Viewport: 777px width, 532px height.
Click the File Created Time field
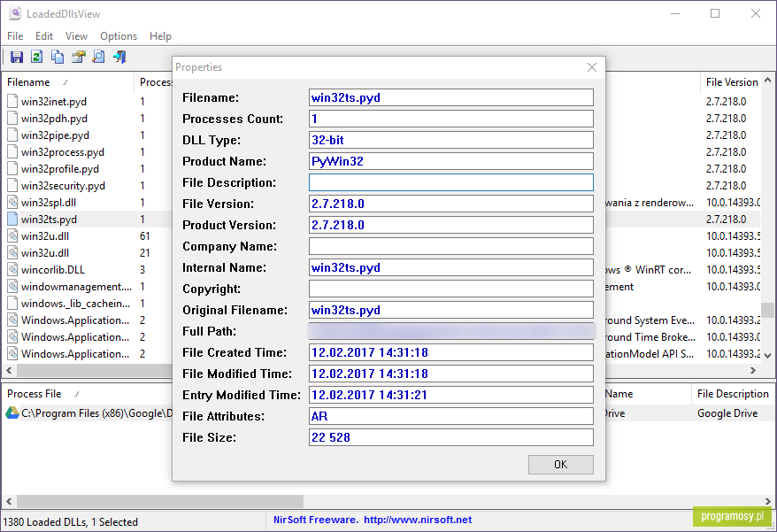(451, 352)
